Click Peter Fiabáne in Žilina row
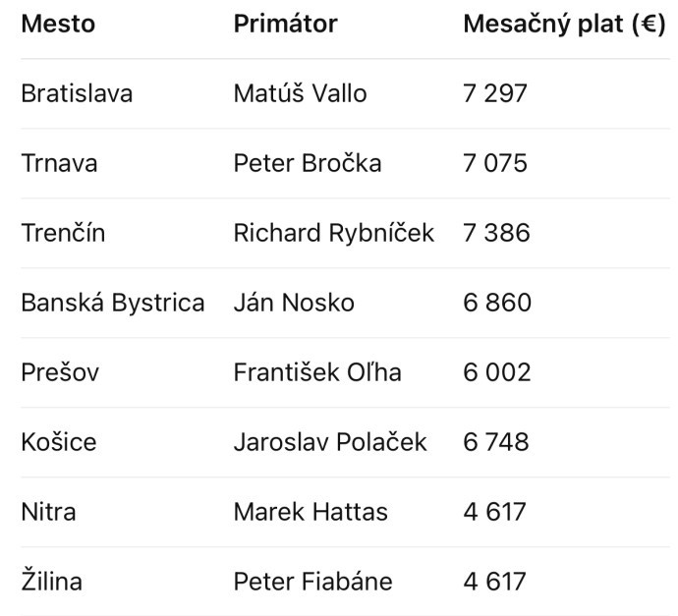Viewport: 678px width, 616px height. click(x=313, y=582)
